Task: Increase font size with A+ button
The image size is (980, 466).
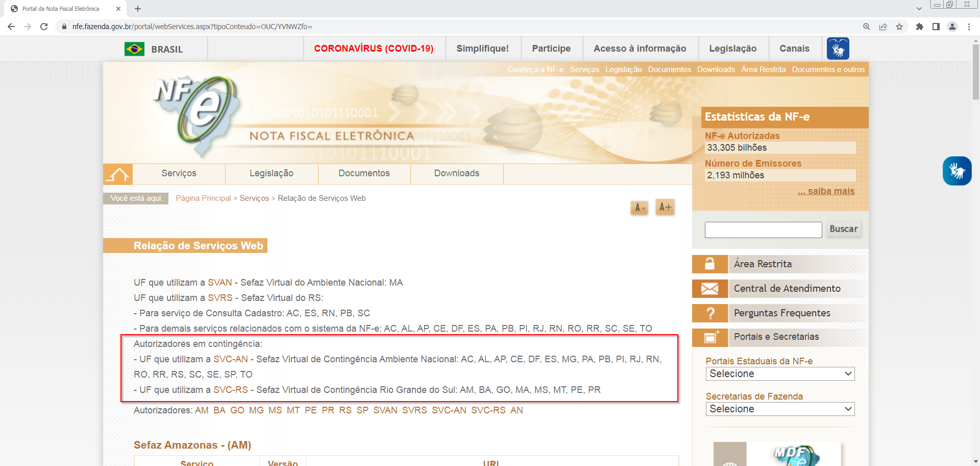Action: 665,207
